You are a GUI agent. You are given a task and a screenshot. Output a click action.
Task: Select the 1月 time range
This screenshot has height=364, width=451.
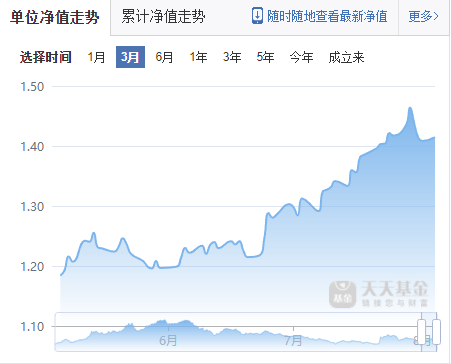(x=96, y=57)
